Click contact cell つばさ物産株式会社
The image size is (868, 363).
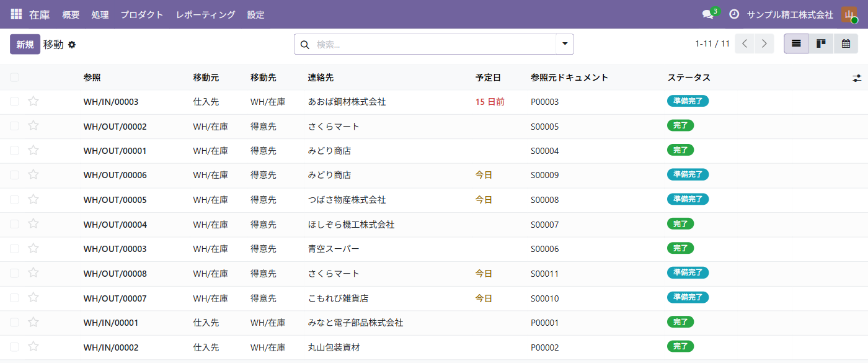pyautogui.click(x=347, y=200)
